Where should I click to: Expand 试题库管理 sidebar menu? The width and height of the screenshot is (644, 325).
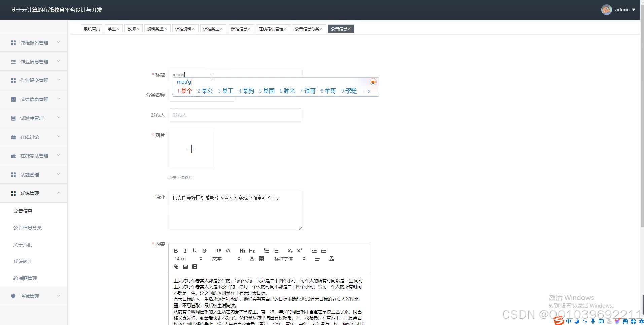pos(34,118)
